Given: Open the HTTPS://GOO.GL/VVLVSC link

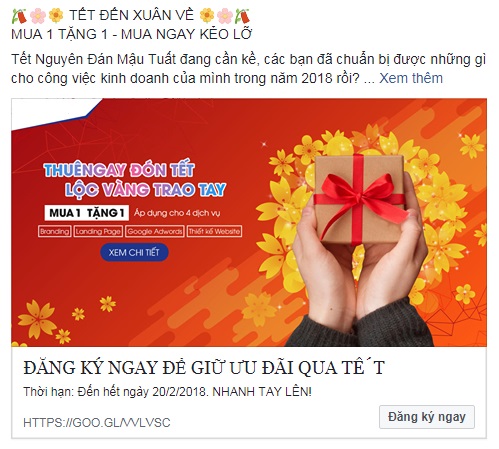Looking at the screenshot, I should (97, 423).
